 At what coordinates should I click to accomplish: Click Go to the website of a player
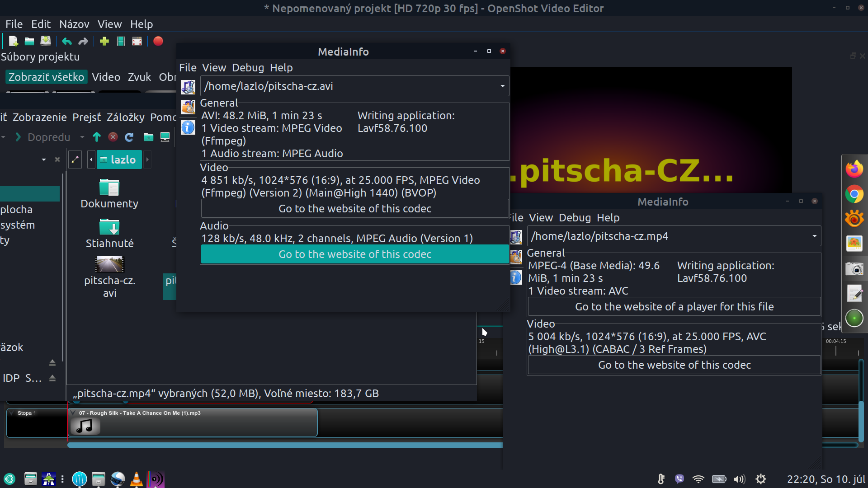click(674, 307)
